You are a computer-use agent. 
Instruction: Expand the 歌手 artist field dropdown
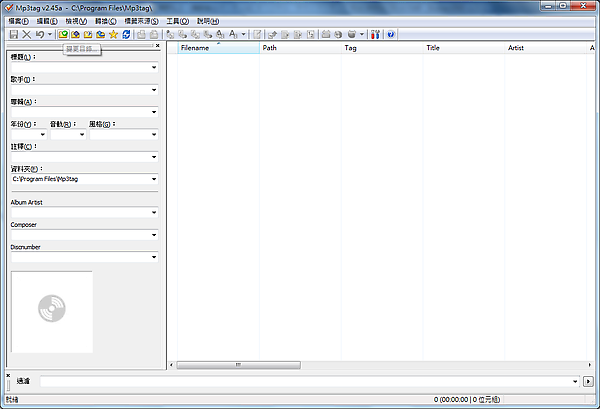(x=154, y=90)
